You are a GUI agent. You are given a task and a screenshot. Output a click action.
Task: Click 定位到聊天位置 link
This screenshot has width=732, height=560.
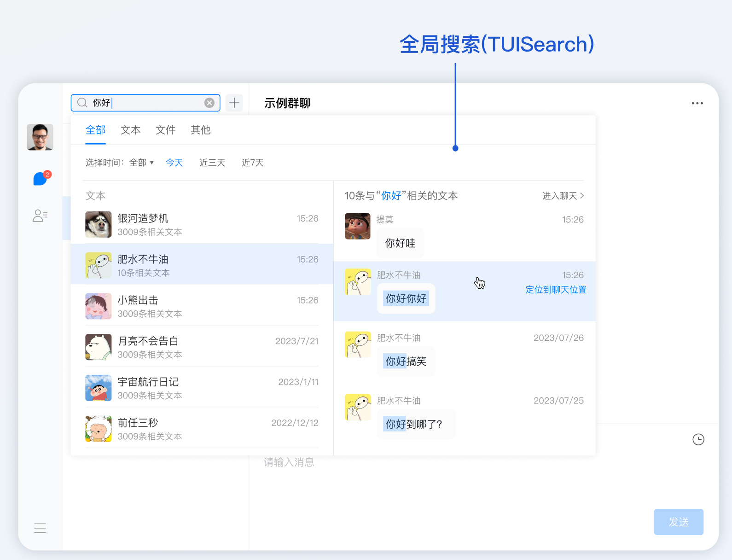(556, 290)
